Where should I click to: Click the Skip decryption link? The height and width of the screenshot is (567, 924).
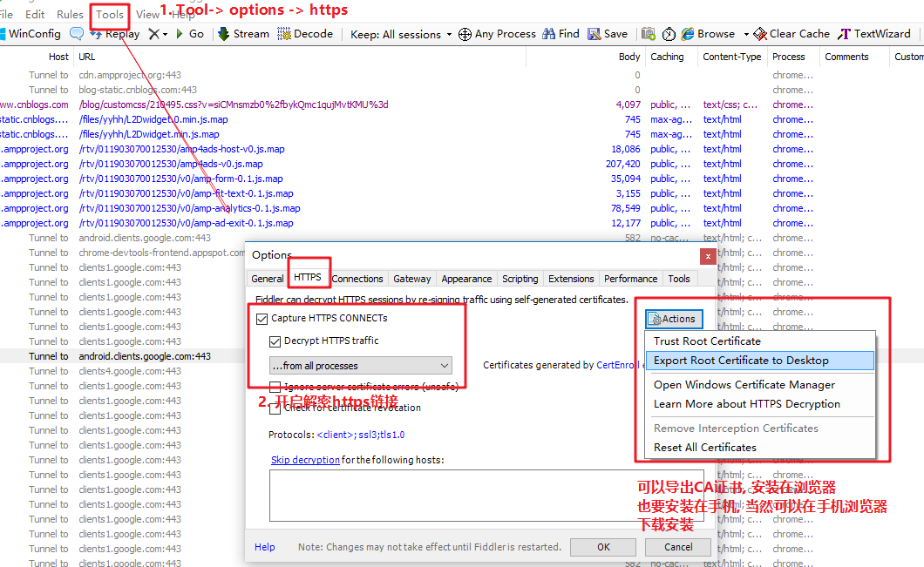click(x=305, y=460)
